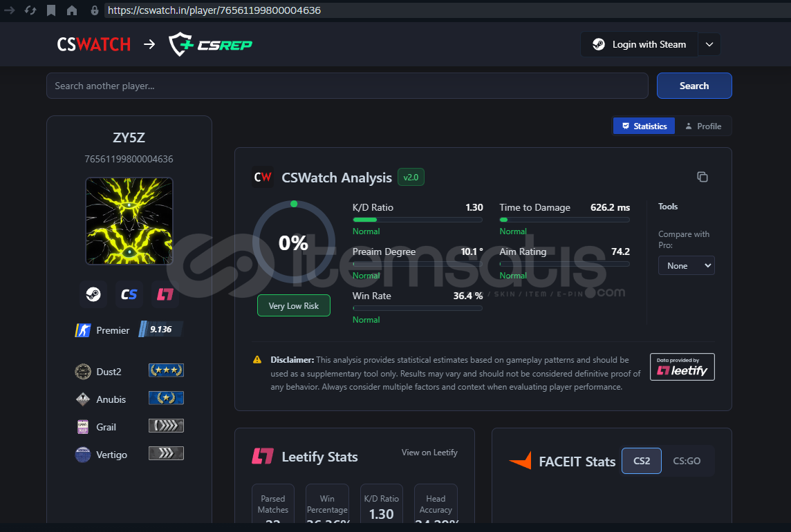Focus the Search another player field
The height and width of the screenshot is (532, 791).
[347, 86]
